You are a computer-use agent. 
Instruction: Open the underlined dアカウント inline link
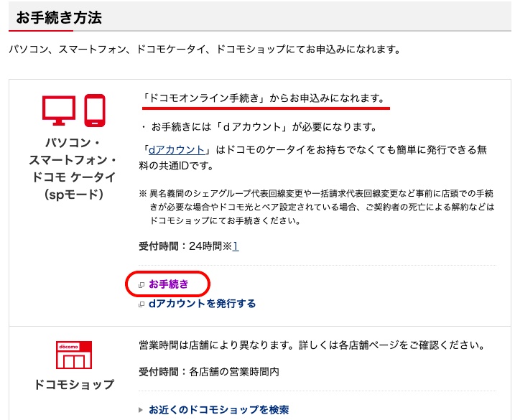[x=177, y=150]
